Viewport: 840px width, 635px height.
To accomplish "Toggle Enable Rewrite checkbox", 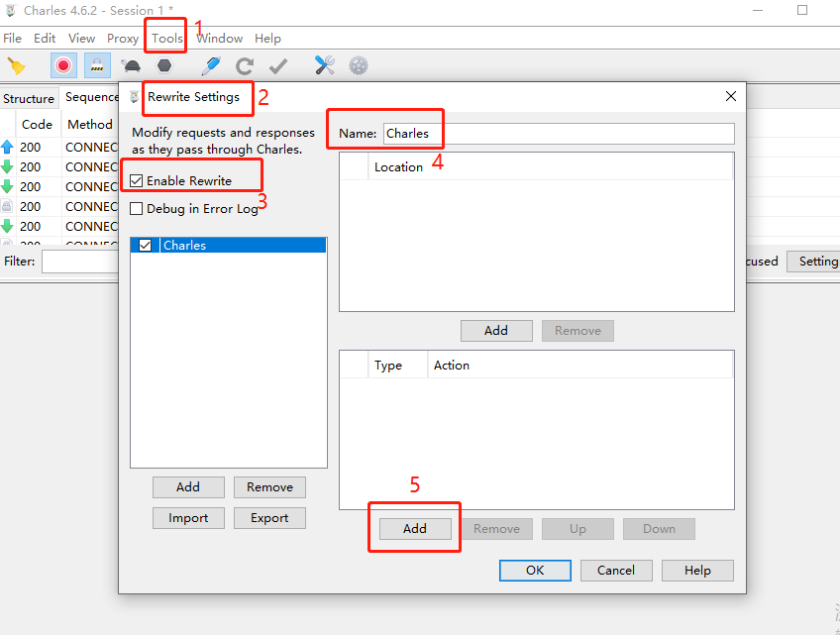I will pos(136,180).
